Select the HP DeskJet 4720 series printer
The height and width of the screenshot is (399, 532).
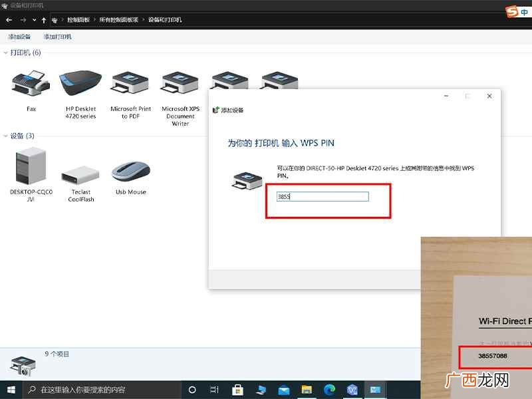click(x=80, y=83)
